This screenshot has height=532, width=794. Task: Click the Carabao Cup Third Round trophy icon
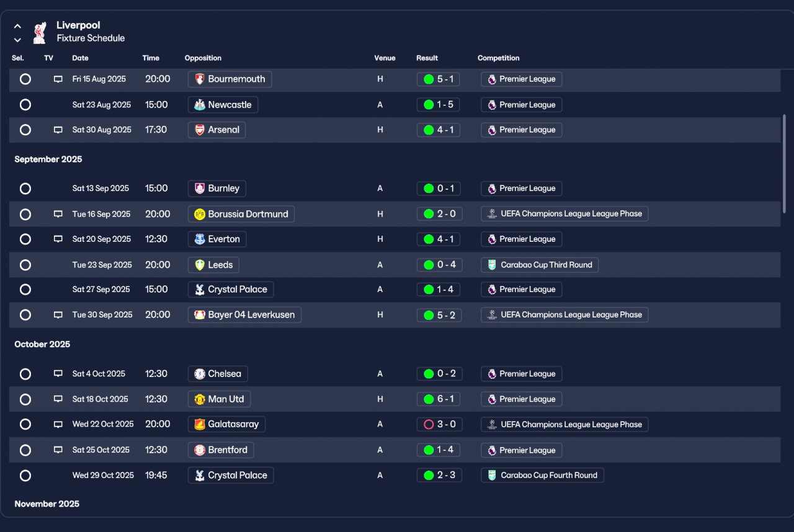492,265
